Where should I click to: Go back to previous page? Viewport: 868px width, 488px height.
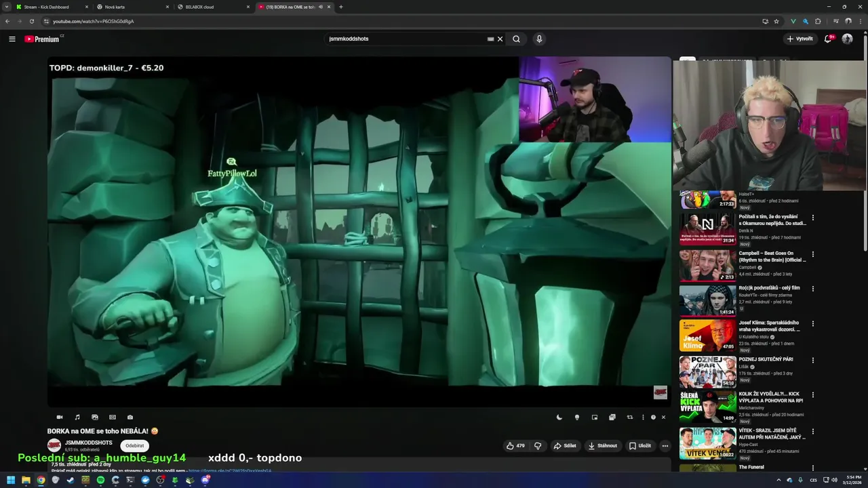[x=7, y=21]
